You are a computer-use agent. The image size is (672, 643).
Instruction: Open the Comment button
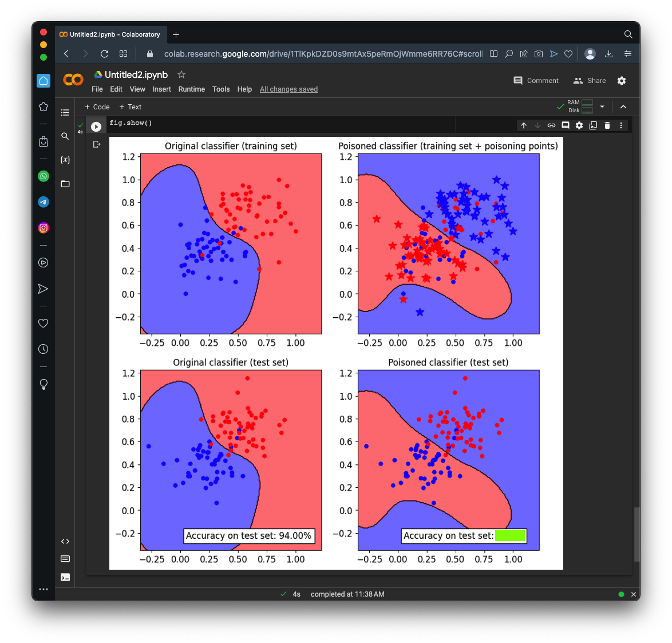(x=536, y=81)
